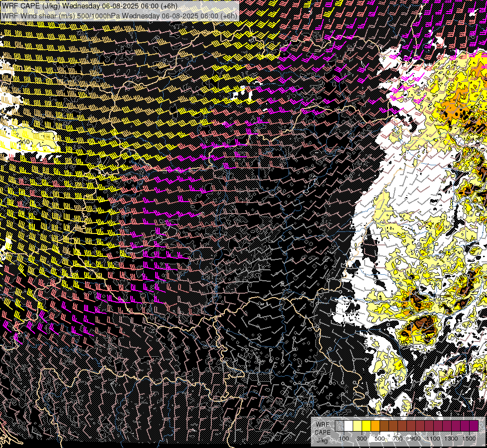This screenshot has width=487, height=448.
Task: Click the legend value 300
Action: click(362, 439)
